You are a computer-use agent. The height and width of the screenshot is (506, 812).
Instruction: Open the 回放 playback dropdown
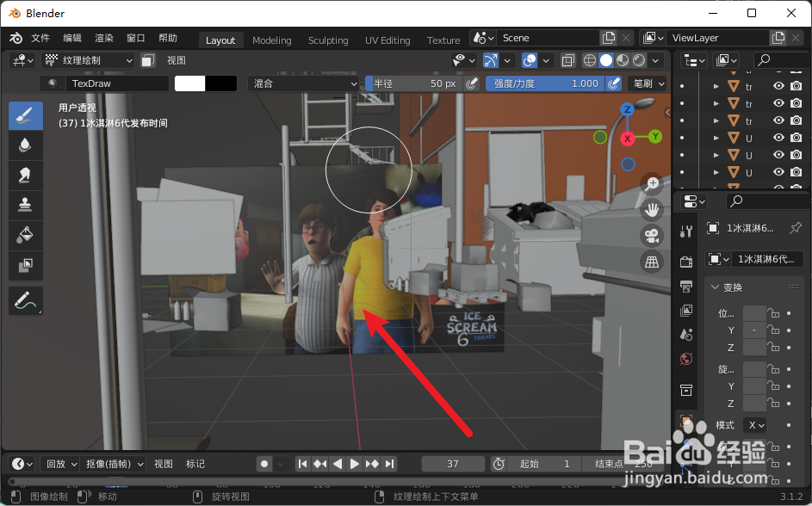coord(60,464)
